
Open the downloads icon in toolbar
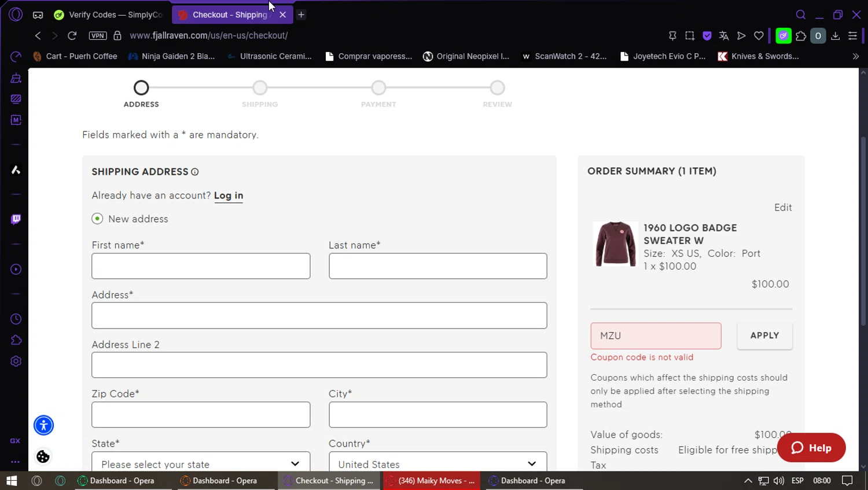[835, 36]
